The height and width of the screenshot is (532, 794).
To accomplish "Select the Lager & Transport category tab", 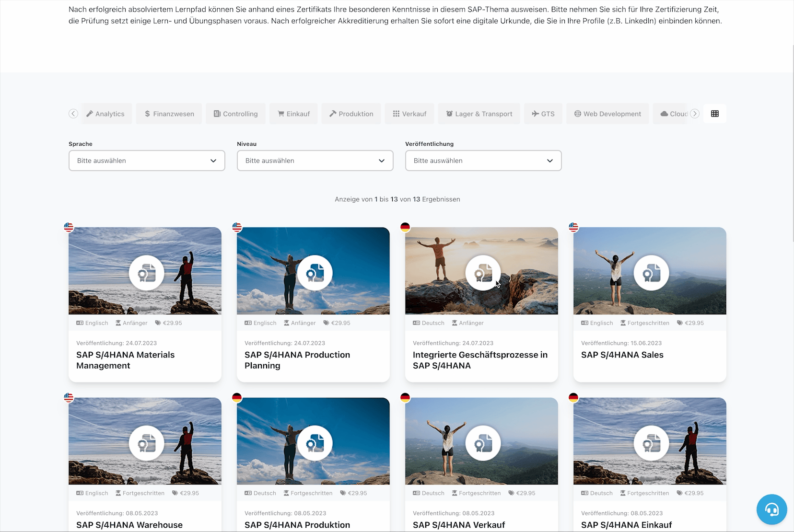I will 479,114.
